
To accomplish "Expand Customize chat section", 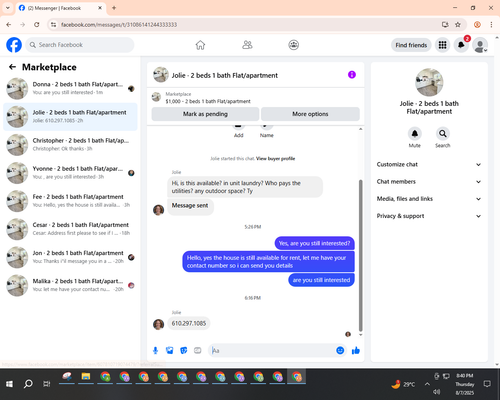I will [x=429, y=164].
